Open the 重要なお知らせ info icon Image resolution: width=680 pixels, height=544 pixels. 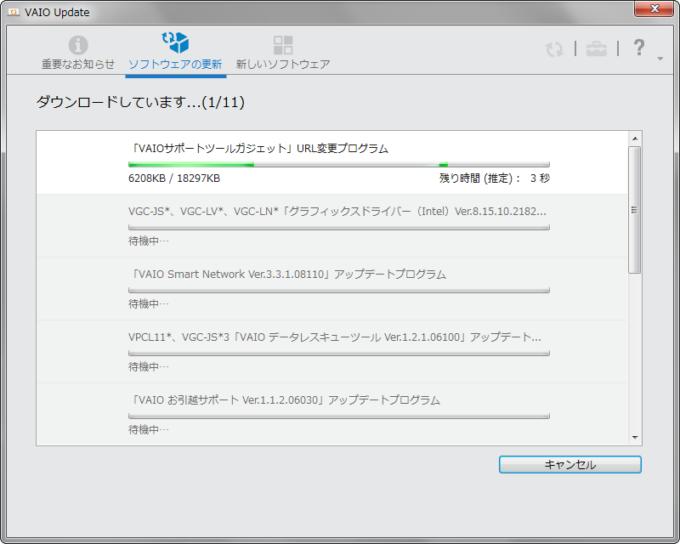pos(77,45)
